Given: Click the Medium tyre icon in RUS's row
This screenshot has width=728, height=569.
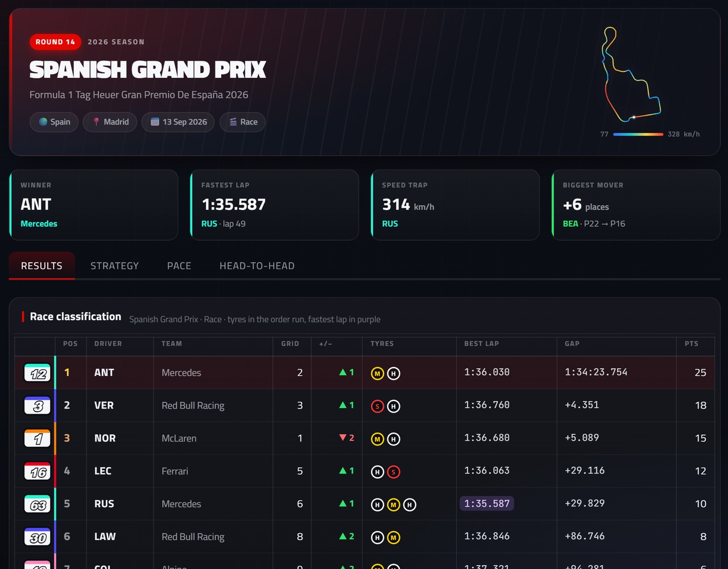Looking at the screenshot, I should tap(394, 505).
